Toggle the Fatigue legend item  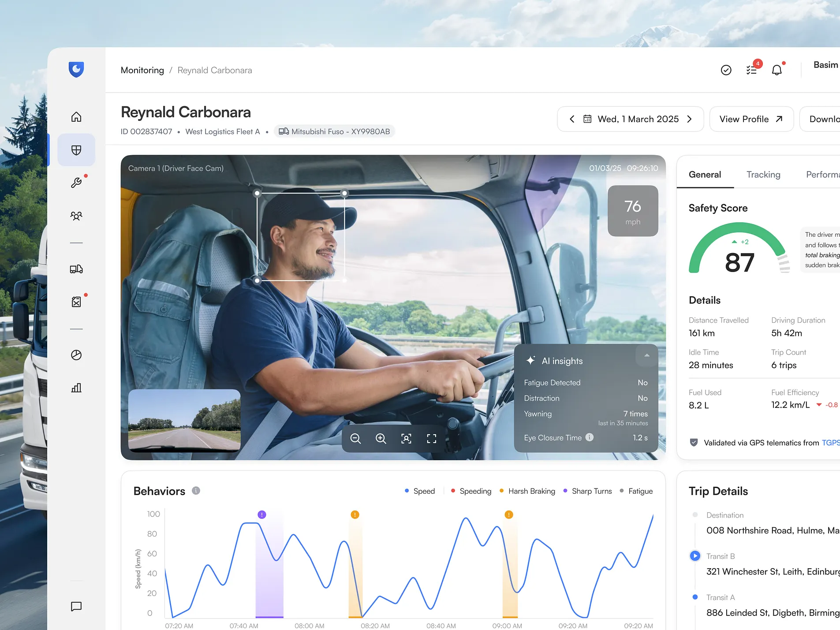636,491
